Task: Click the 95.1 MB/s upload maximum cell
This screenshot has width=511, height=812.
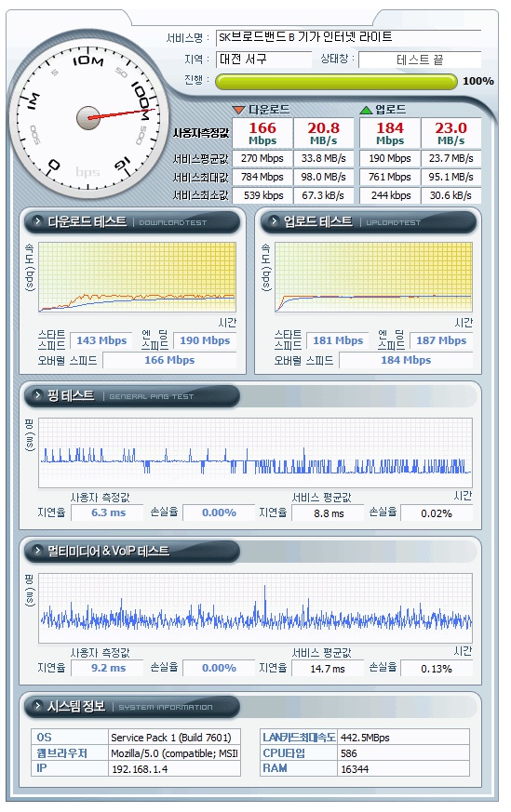Action: coord(450,177)
